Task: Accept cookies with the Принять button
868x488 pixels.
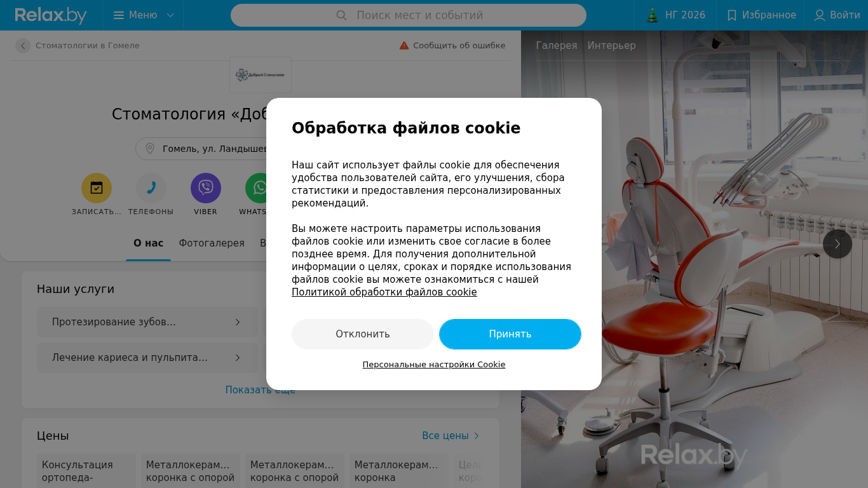Action: coord(510,334)
